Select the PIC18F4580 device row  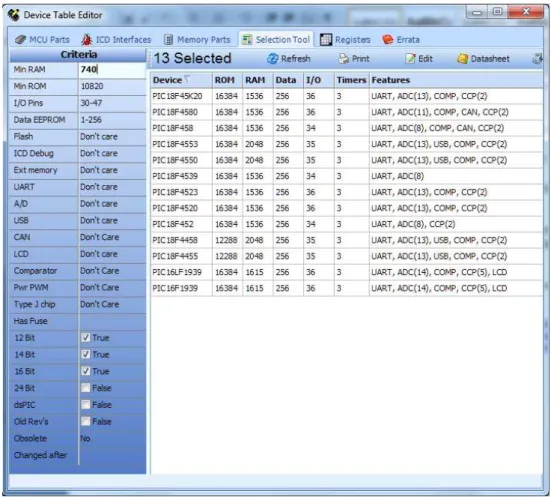pos(346,112)
